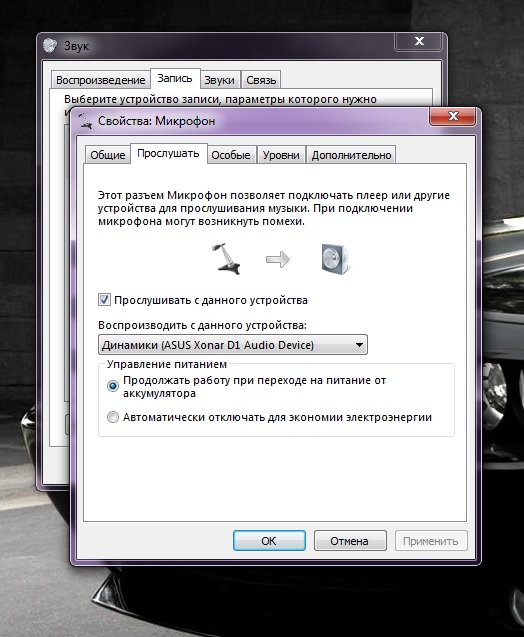Open the Динамики (ASUS Xonar D1) dropdown
The height and width of the screenshot is (637, 524).
[233, 345]
